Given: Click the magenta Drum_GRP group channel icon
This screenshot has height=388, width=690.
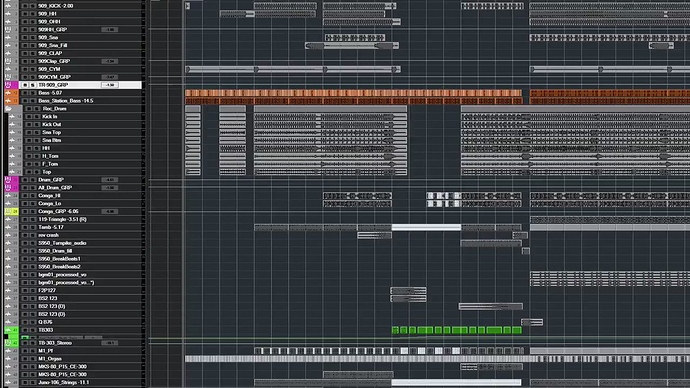Looking at the screenshot, I should coord(8,180).
